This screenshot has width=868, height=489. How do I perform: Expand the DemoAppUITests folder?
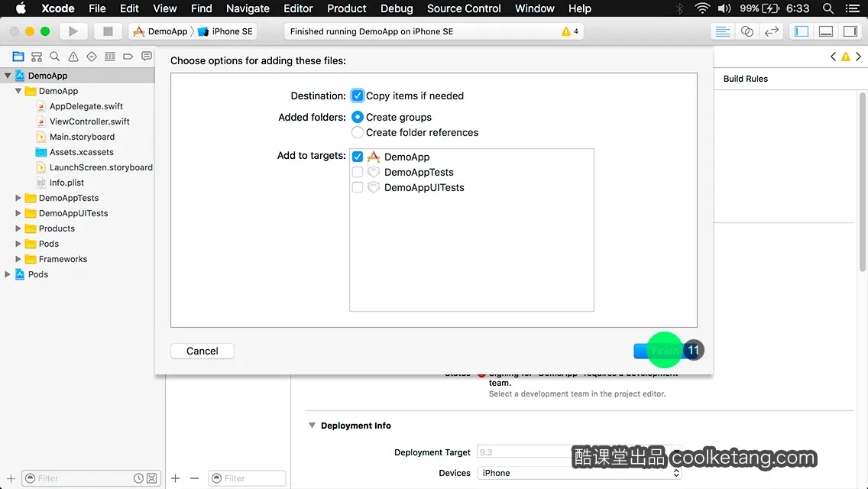pyautogui.click(x=18, y=213)
